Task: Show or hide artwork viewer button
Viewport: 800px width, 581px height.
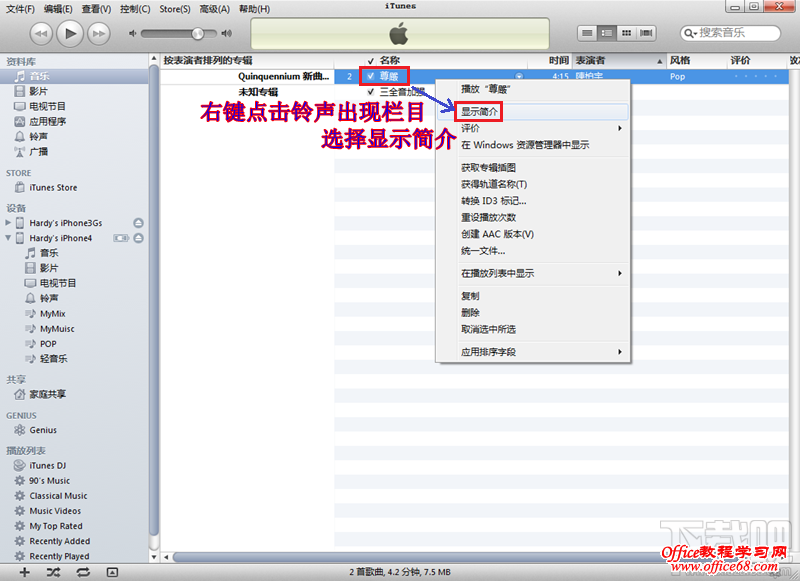Action: [x=112, y=572]
